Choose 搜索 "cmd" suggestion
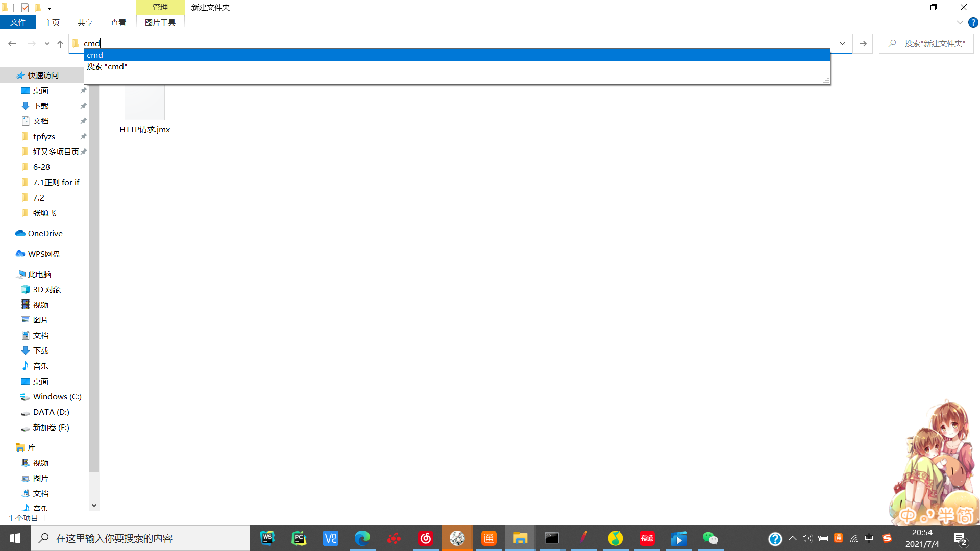 107,67
